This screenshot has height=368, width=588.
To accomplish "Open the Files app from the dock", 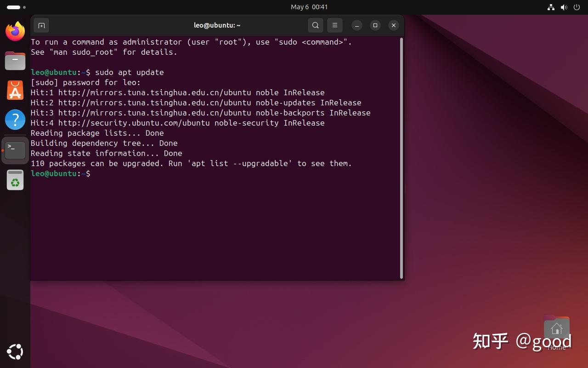I will click(x=15, y=60).
